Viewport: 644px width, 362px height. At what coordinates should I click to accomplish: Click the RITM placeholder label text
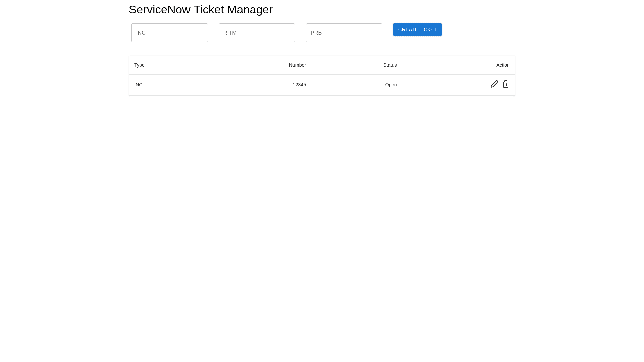click(230, 33)
